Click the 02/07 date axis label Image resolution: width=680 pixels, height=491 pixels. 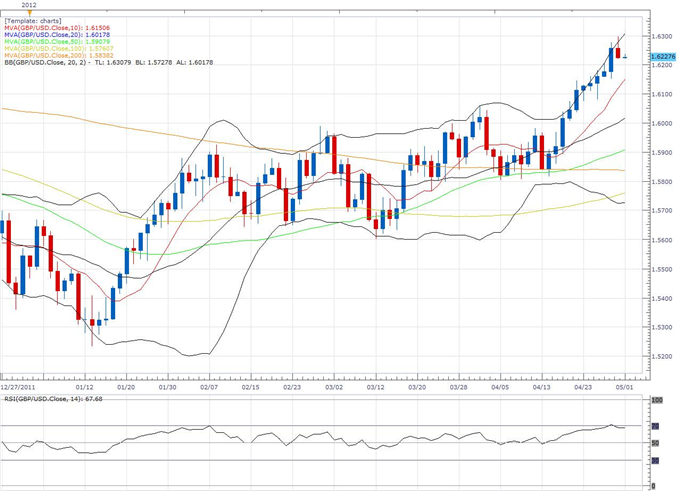(209, 386)
